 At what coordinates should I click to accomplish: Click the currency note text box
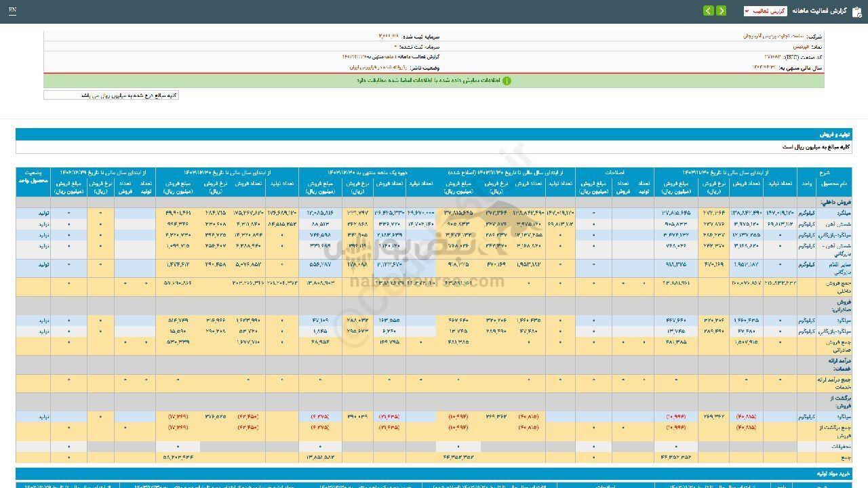click(x=111, y=96)
